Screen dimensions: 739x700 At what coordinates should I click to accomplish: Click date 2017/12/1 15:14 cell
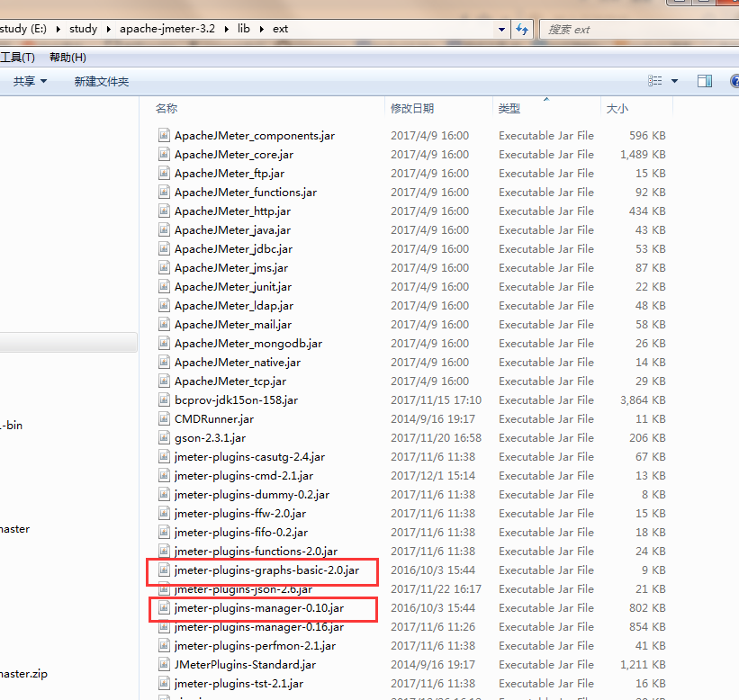[x=433, y=476]
